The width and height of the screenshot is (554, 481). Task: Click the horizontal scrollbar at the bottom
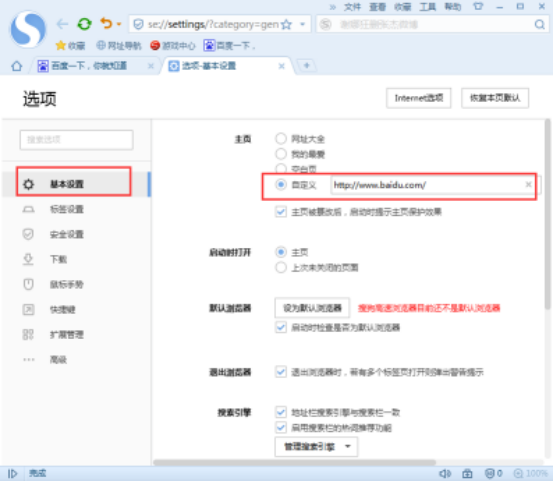(x=295, y=462)
